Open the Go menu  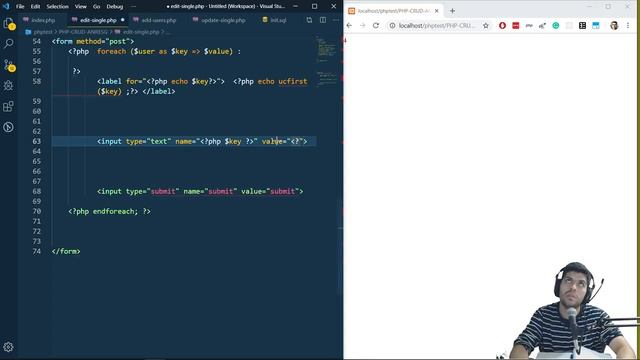point(96,7)
